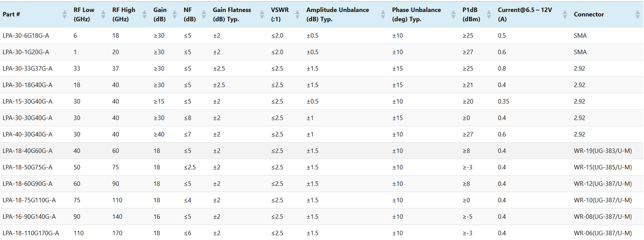Screen dimensions: 644x240
Task: Click the Part # column sort icon
Action: 64,14
